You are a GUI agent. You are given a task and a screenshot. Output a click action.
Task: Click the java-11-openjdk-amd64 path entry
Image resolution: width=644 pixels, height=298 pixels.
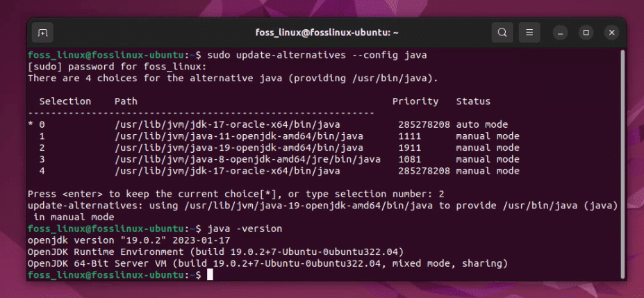[238, 136]
